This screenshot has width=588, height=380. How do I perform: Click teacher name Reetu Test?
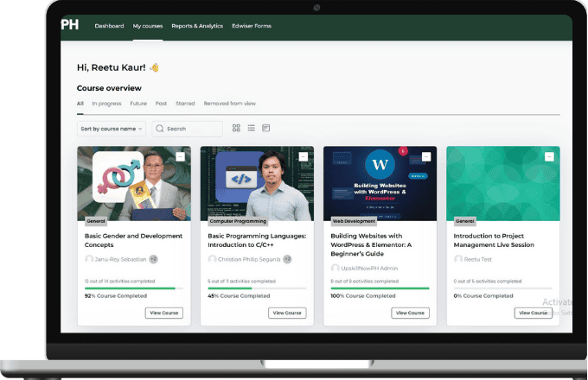pyautogui.click(x=477, y=259)
